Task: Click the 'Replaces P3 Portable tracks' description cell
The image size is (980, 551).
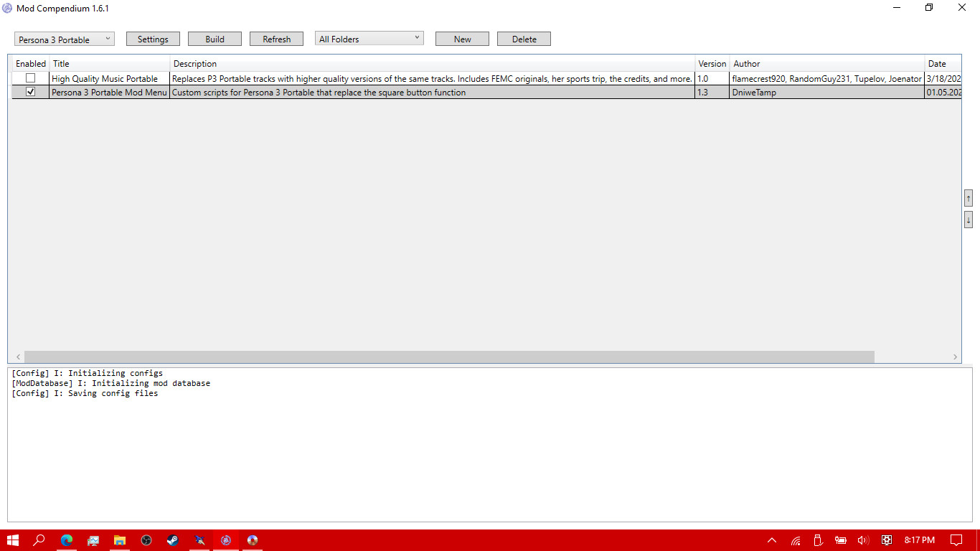Action: click(x=432, y=79)
